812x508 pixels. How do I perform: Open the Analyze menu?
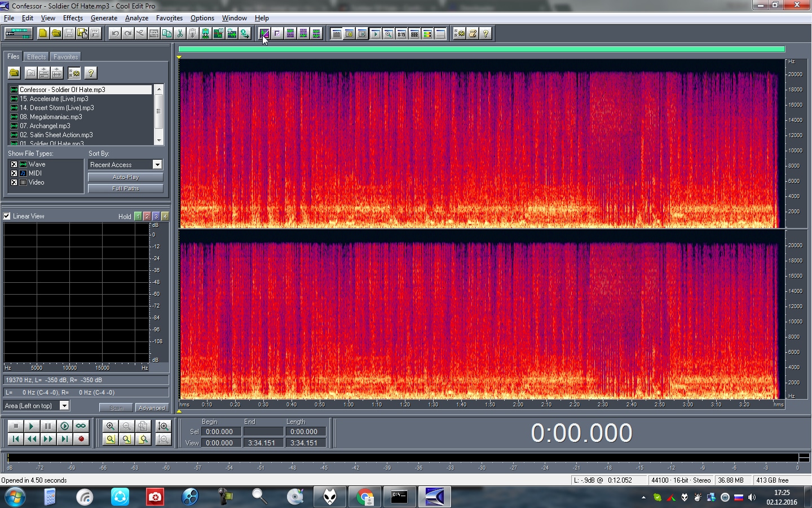pyautogui.click(x=136, y=18)
